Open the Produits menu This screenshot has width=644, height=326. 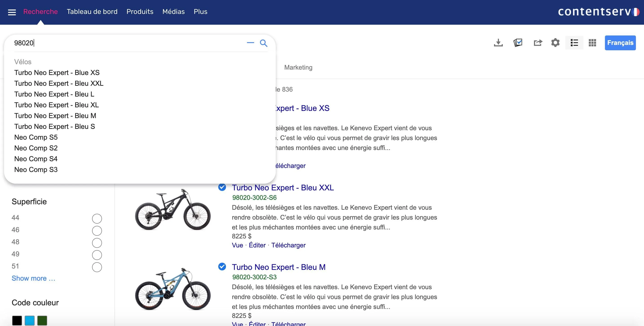[x=140, y=12]
